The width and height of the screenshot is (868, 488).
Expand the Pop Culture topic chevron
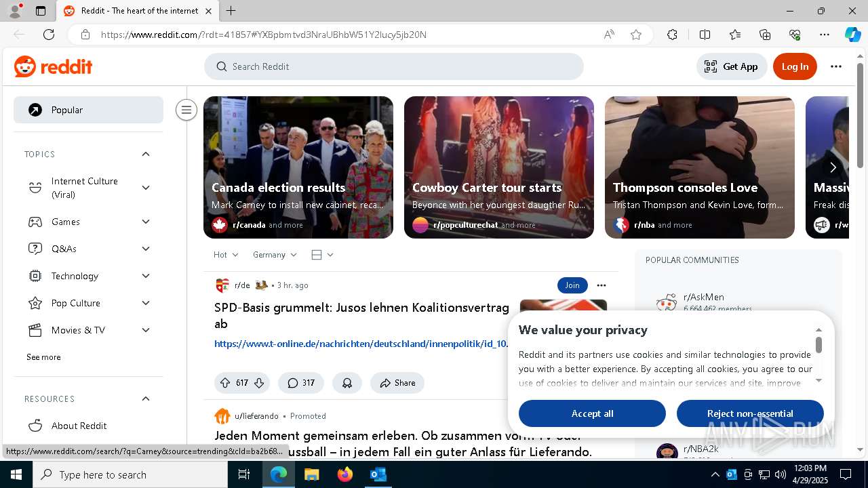click(x=146, y=303)
